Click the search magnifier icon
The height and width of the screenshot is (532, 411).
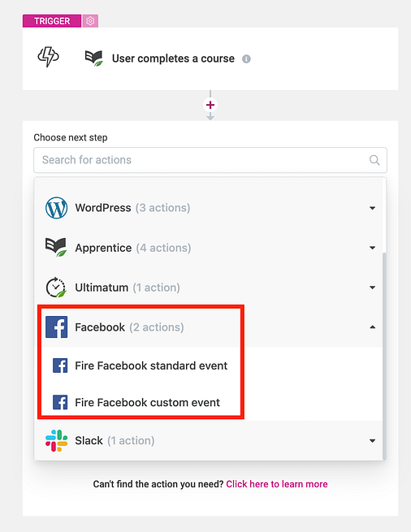pyautogui.click(x=374, y=160)
